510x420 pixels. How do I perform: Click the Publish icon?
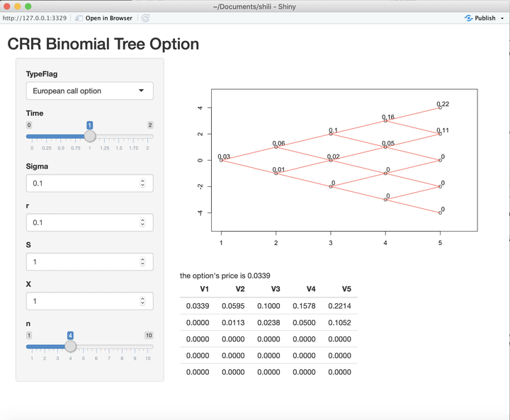point(469,18)
